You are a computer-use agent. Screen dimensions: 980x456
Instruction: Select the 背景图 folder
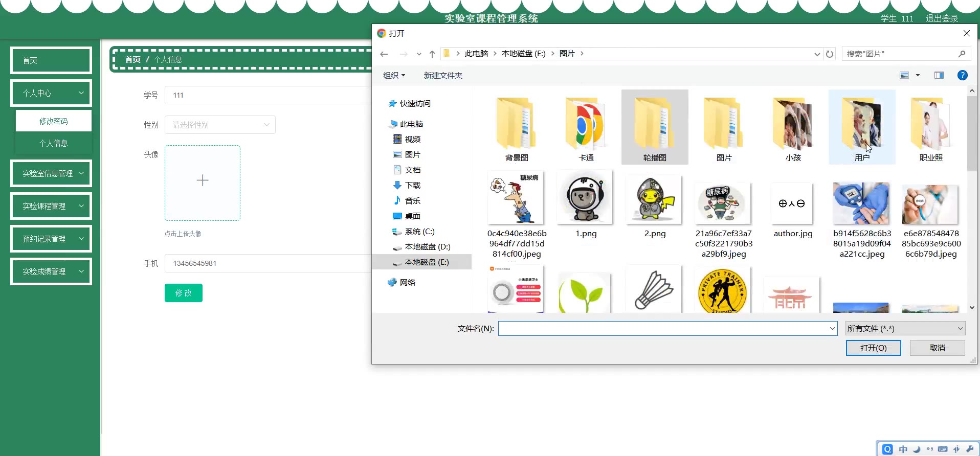pyautogui.click(x=517, y=128)
